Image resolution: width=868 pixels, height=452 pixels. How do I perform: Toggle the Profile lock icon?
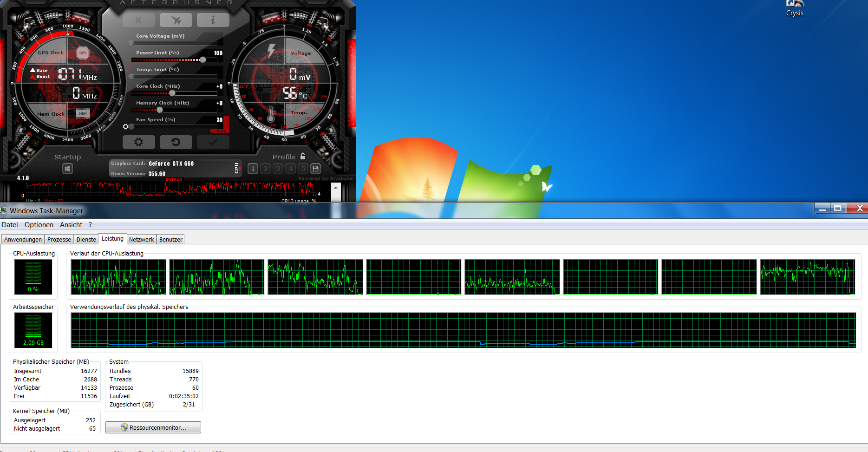[x=303, y=156]
